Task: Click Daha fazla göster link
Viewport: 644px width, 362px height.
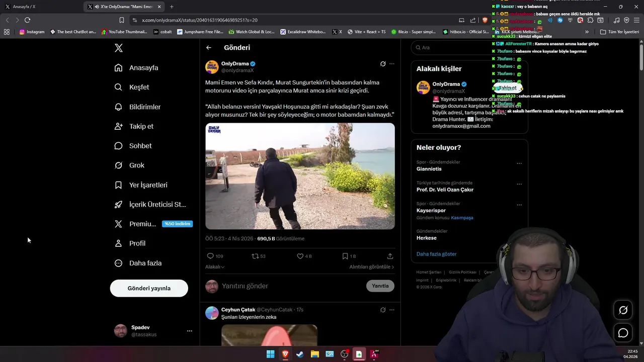Action: (x=437, y=254)
